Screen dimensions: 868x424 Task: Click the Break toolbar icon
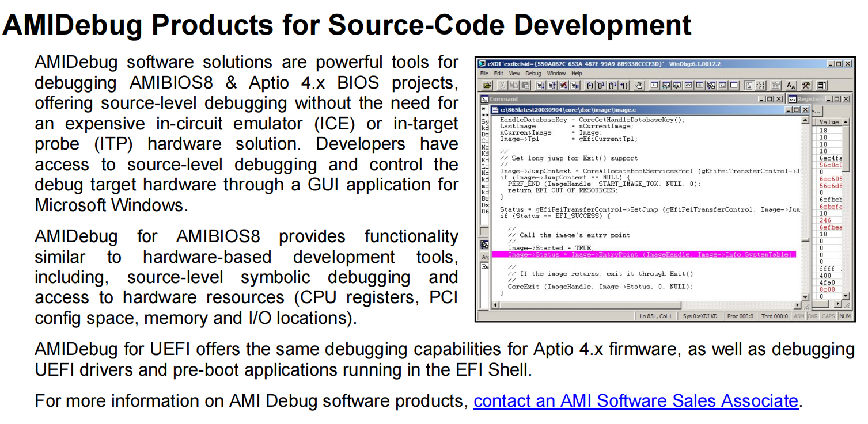click(574, 85)
